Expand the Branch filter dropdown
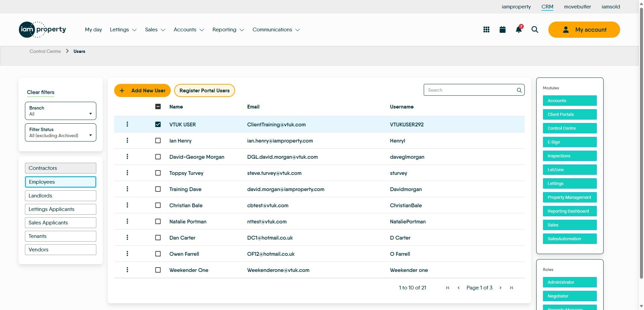644x310 pixels. pyautogui.click(x=61, y=111)
